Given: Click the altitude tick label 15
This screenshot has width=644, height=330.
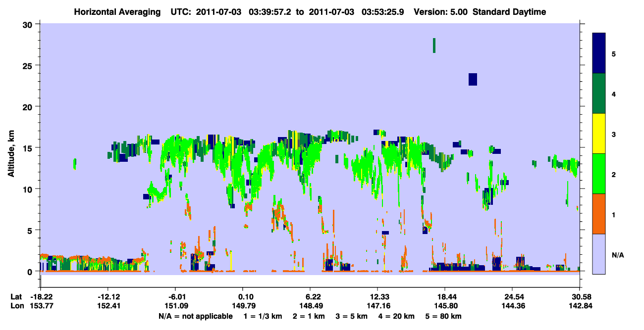Looking at the screenshot, I should click(x=29, y=148).
